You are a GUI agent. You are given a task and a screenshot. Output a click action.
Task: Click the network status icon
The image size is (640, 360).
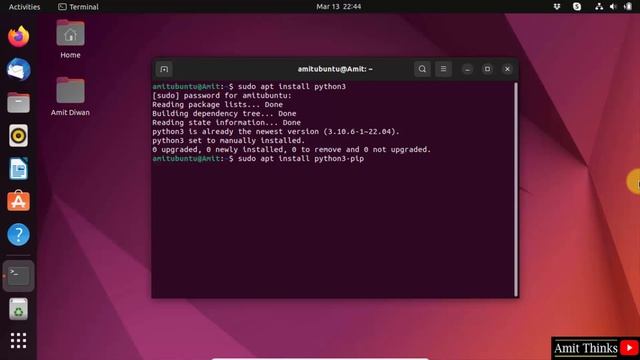pos(599,7)
